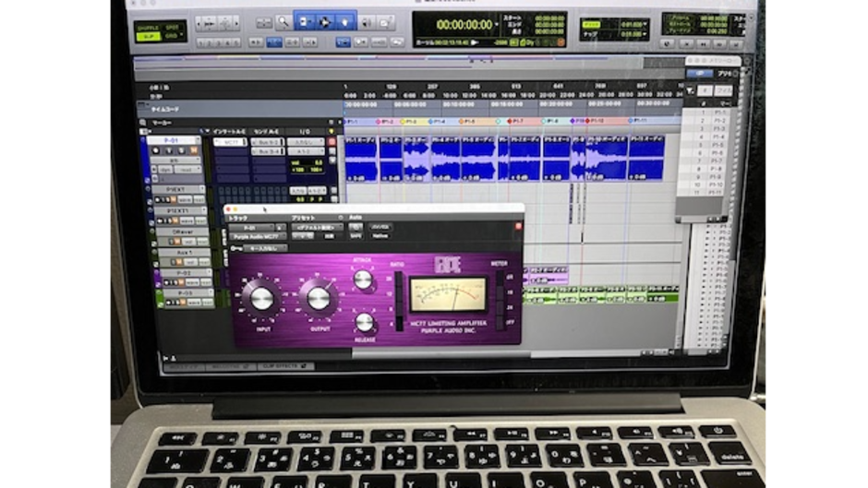Mute the P1EXT track
868x488 pixels.
(x=173, y=199)
